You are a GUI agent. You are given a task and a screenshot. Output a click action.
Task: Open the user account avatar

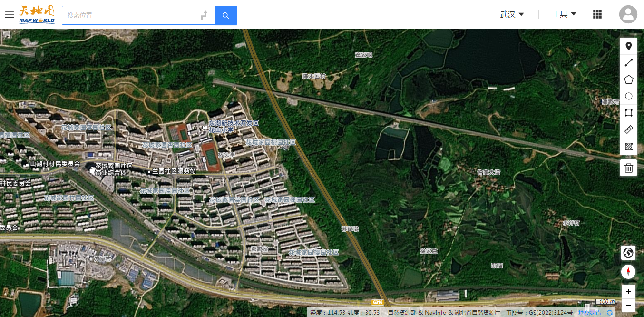pyautogui.click(x=628, y=14)
